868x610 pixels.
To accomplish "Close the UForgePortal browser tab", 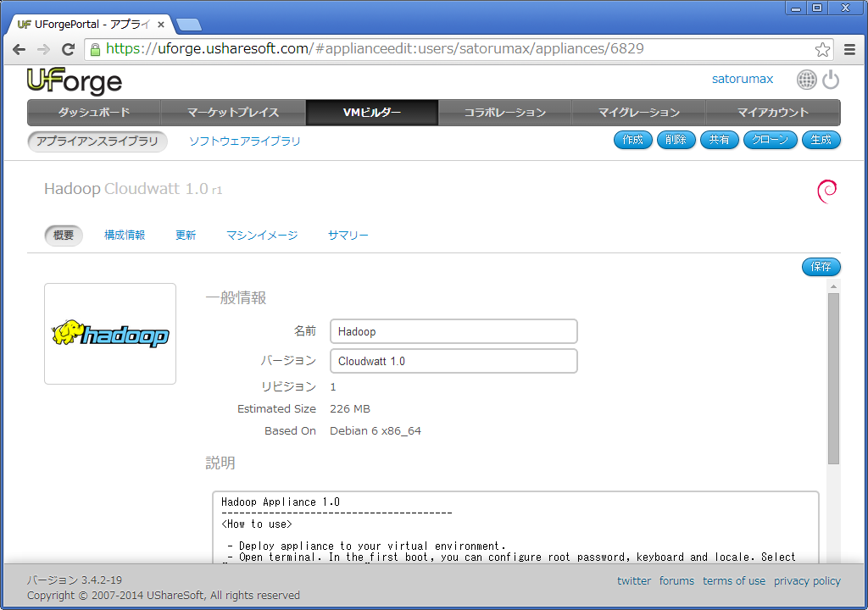I will point(160,25).
